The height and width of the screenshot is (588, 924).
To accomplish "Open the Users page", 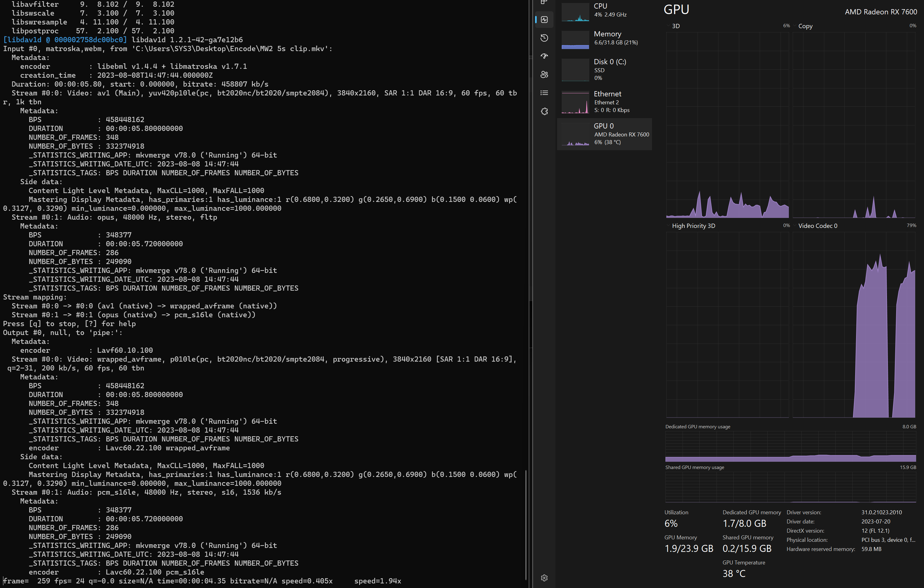I will pos(544,74).
